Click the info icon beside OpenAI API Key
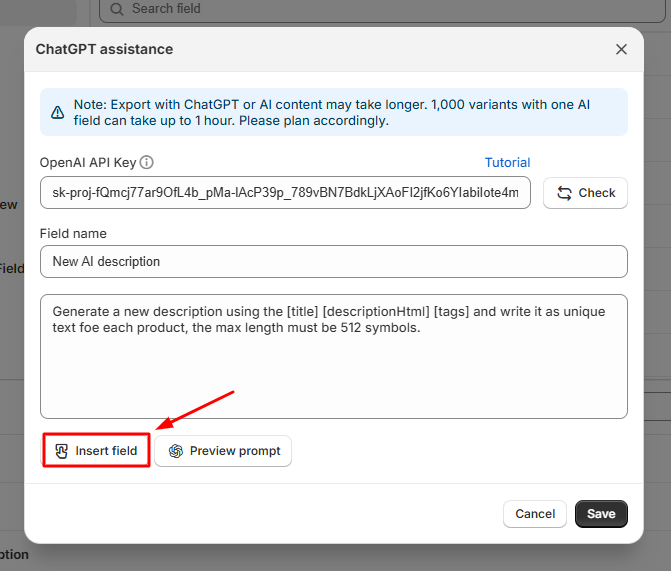Viewport: 671px width, 571px height. click(x=146, y=163)
